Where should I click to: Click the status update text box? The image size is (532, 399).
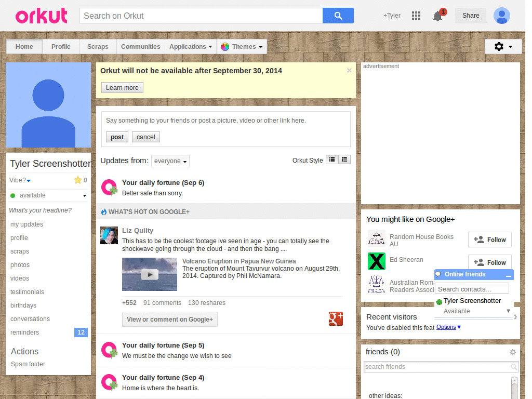pyautogui.click(x=225, y=121)
